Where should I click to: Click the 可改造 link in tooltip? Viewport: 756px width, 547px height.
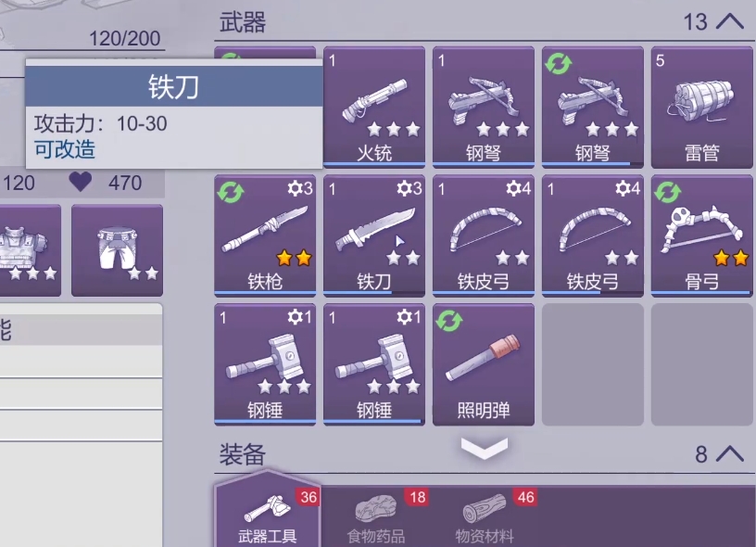(x=65, y=149)
